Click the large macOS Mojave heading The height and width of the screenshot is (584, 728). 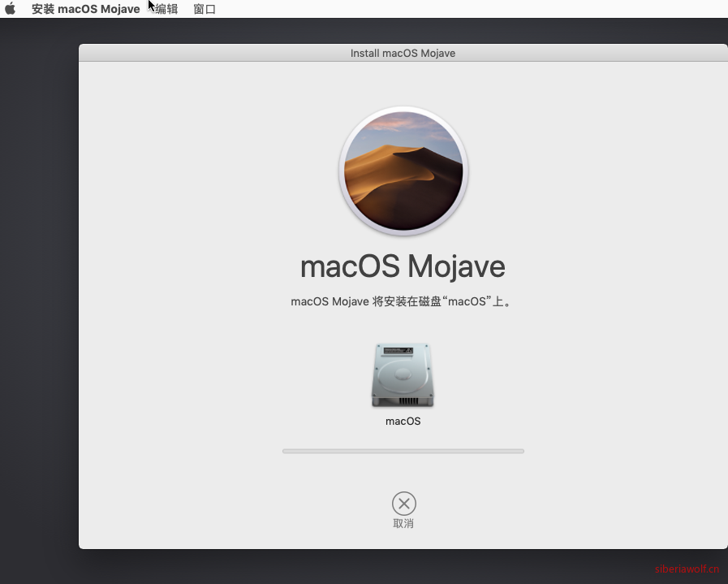403,266
